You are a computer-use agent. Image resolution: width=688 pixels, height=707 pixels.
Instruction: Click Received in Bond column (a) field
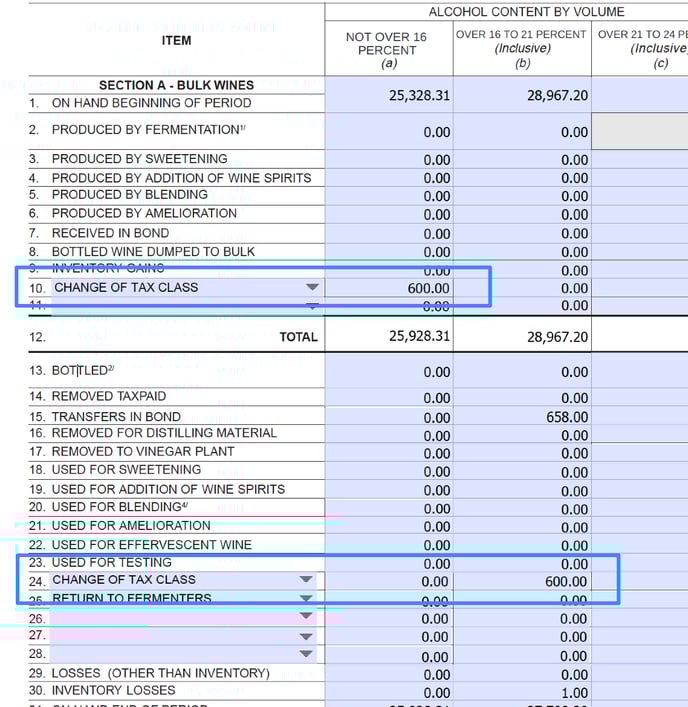click(x=389, y=234)
